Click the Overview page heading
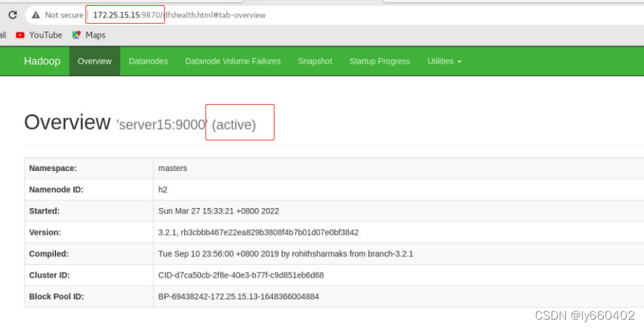 tap(68, 123)
